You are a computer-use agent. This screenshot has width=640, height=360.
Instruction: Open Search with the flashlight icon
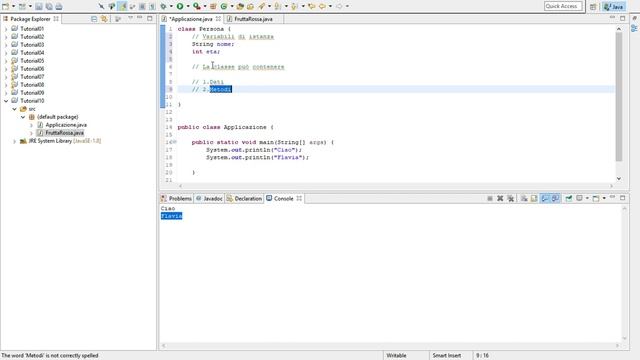tap(262, 6)
